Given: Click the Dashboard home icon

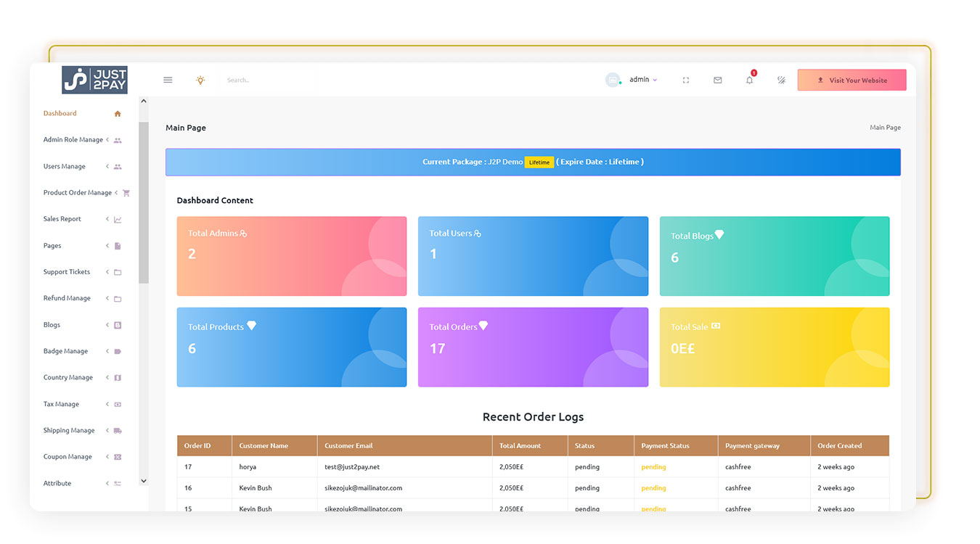Looking at the screenshot, I should (x=116, y=113).
